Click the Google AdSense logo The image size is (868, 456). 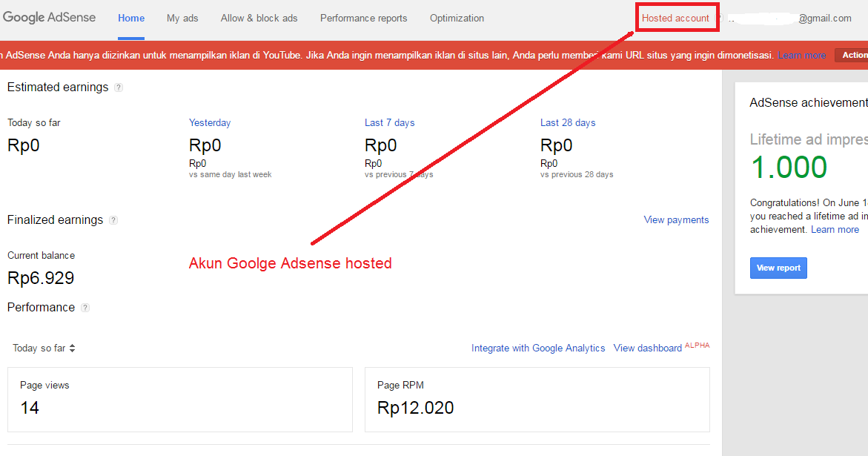[x=50, y=17]
